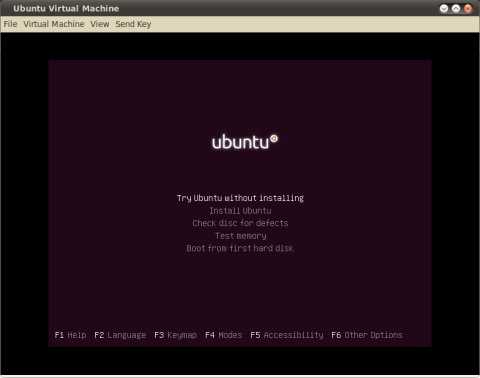Open the View menu
Screen dimensions: 480x378
click(x=100, y=24)
